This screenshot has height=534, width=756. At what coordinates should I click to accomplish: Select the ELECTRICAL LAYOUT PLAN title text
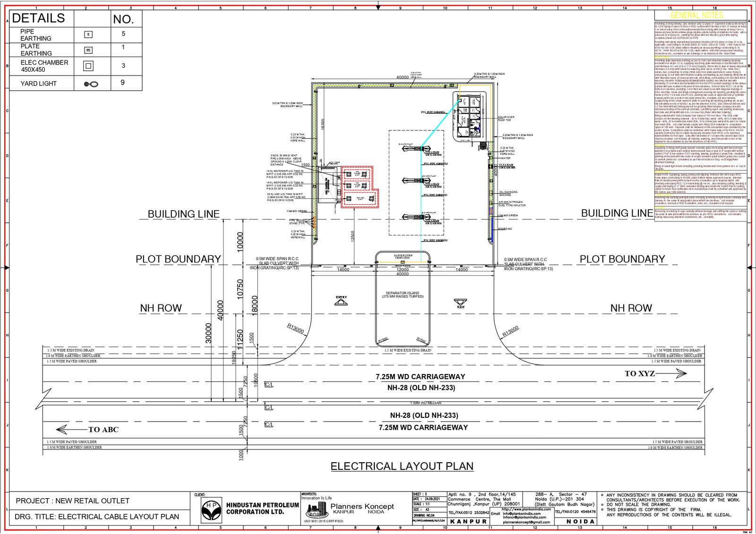402,466
